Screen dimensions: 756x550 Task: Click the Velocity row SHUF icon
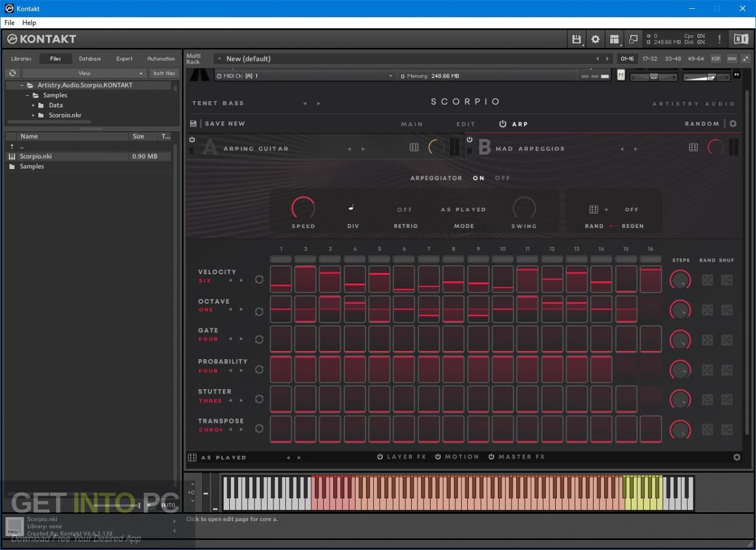[726, 280]
